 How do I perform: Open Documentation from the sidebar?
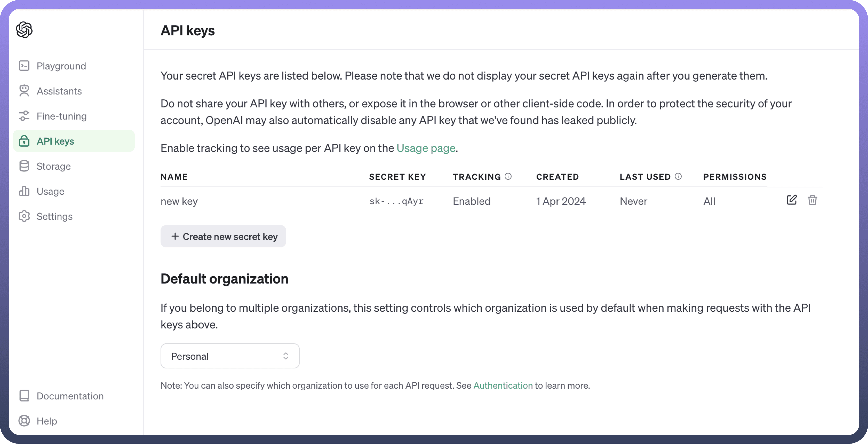pyautogui.click(x=70, y=396)
